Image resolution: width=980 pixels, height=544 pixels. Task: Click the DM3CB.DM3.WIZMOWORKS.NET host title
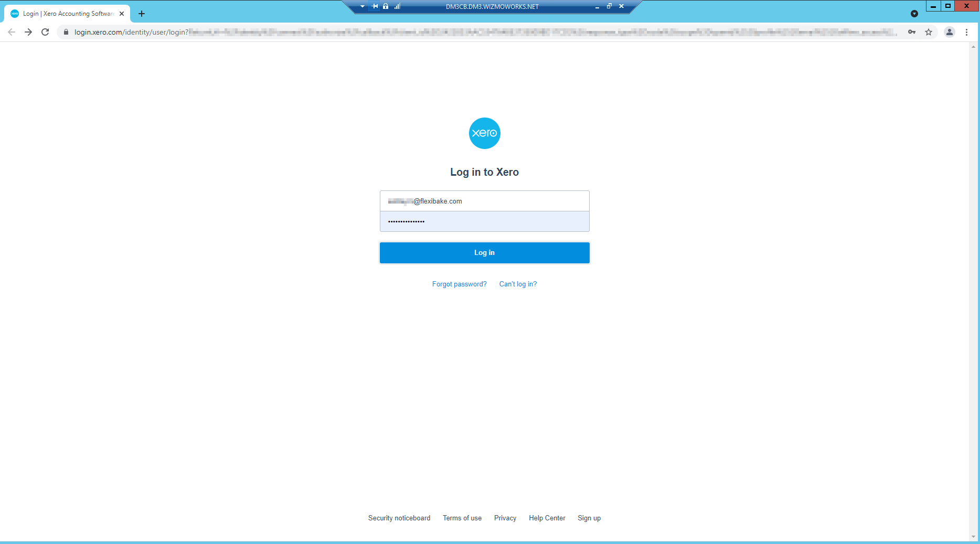point(492,7)
